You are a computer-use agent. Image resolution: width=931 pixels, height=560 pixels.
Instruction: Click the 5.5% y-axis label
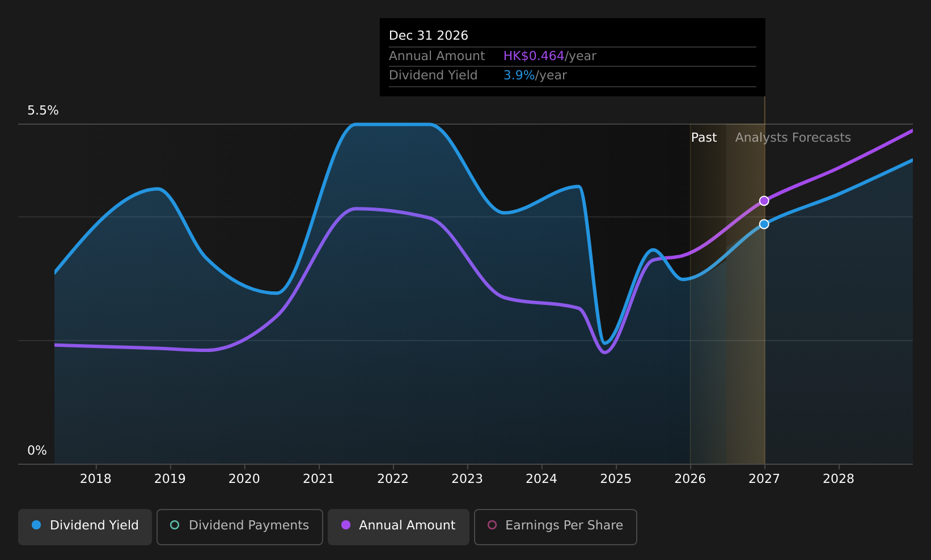43,111
